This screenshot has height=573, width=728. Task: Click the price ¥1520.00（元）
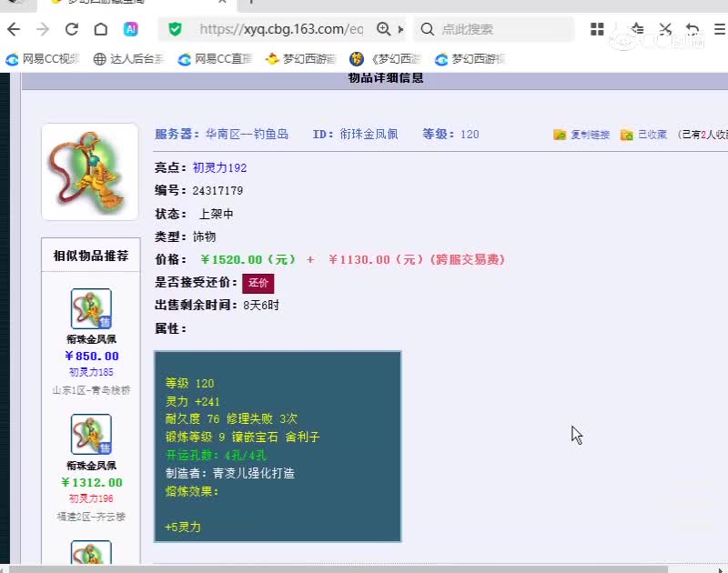pyautogui.click(x=248, y=259)
